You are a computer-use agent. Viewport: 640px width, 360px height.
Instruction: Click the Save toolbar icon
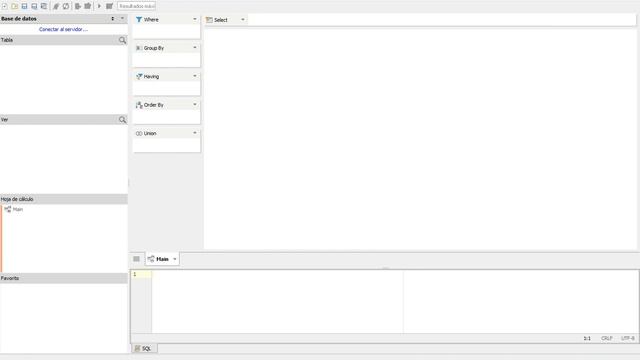coord(24,6)
